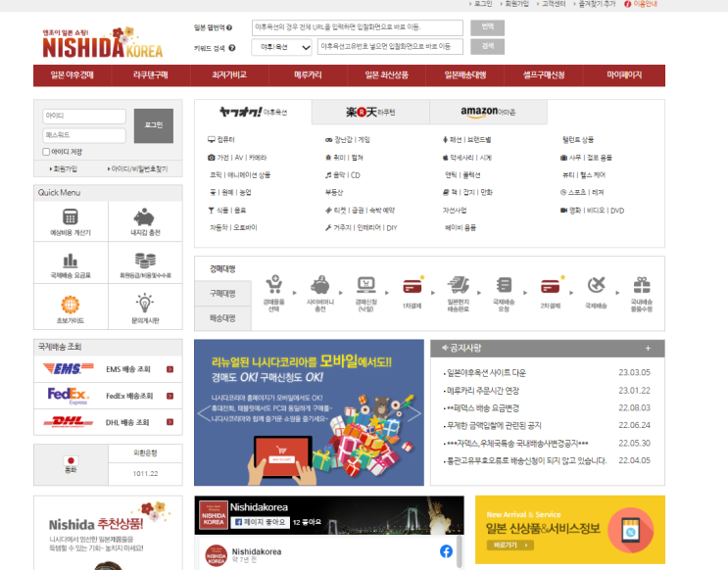Expand the 공지사항 list with the plus button

coord(648,348)
